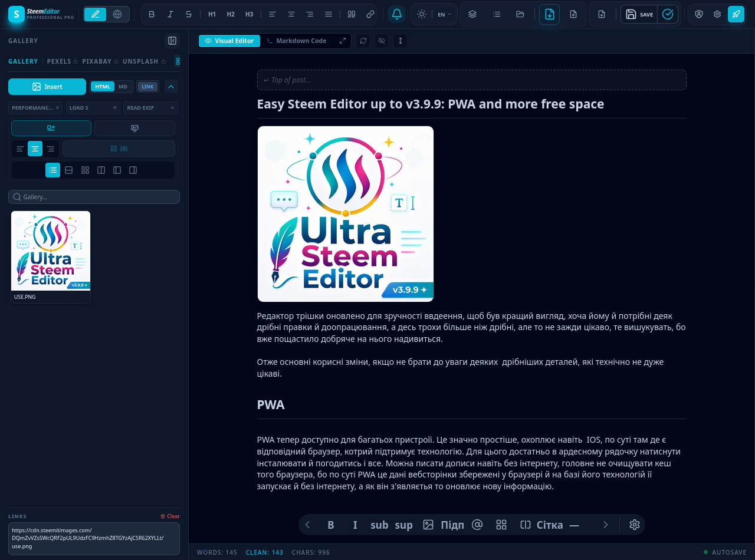The height and width of the screenshot is (560, 755).
Task: Click the highlighted file download icon
Action: point(549,14)
